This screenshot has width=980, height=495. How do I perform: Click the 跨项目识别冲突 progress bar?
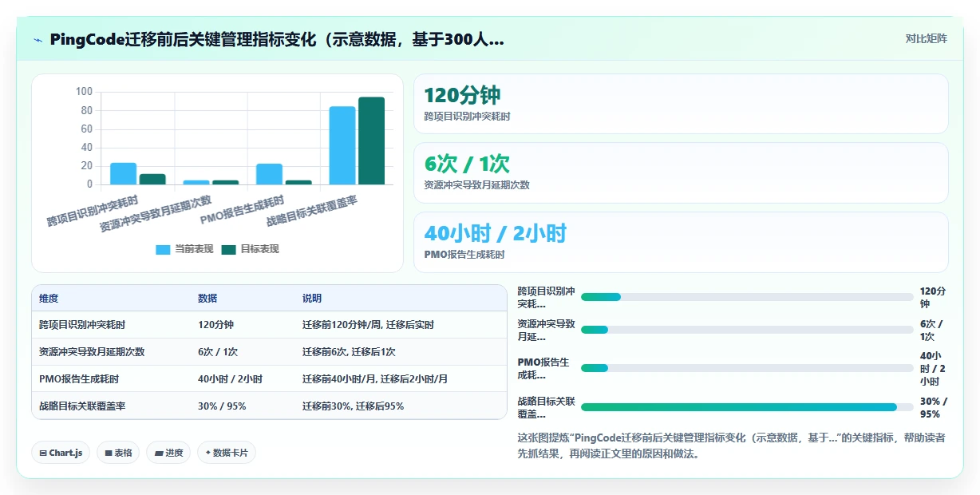coord(747,297)
